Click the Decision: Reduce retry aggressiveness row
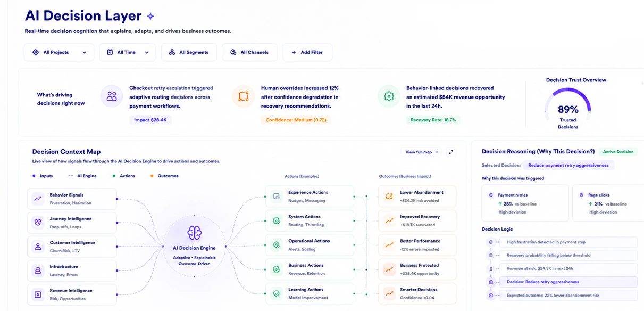This screenshot has width=644, height=311. point(569,282)
